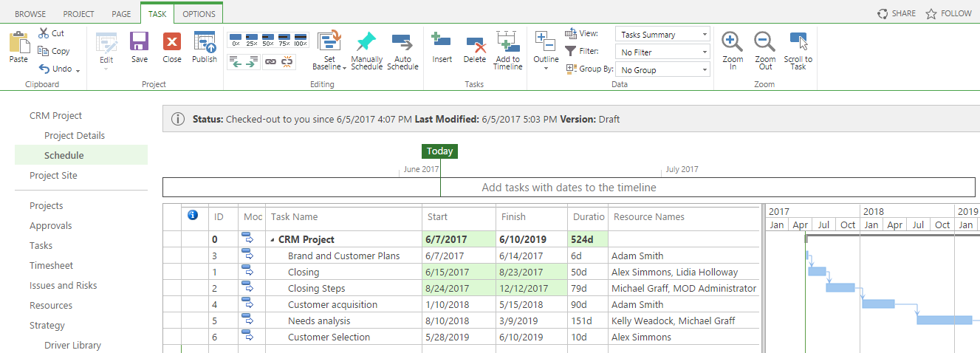Select the TASK ribbon tab

(x=157, y=13)
